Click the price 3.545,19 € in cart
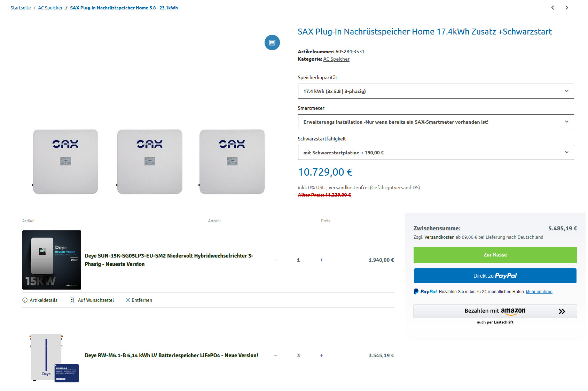The image size is (588, 391). pos(381,355)
